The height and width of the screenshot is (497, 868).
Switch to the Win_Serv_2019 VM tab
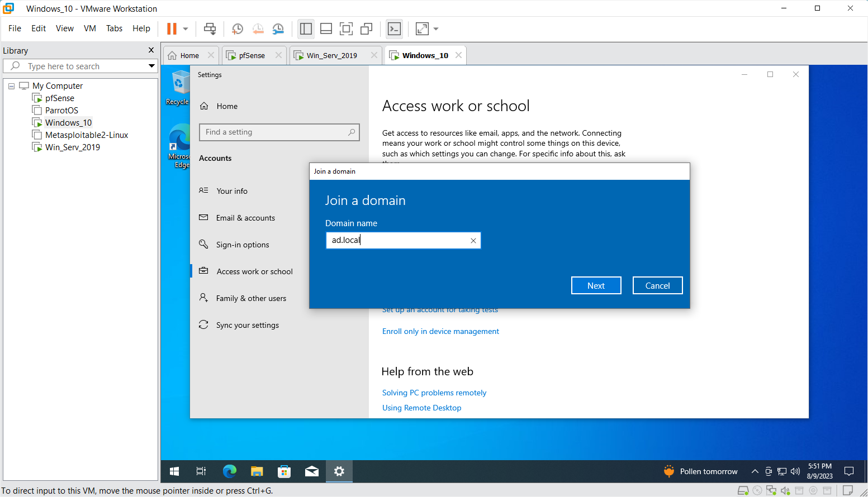(332, 55)
